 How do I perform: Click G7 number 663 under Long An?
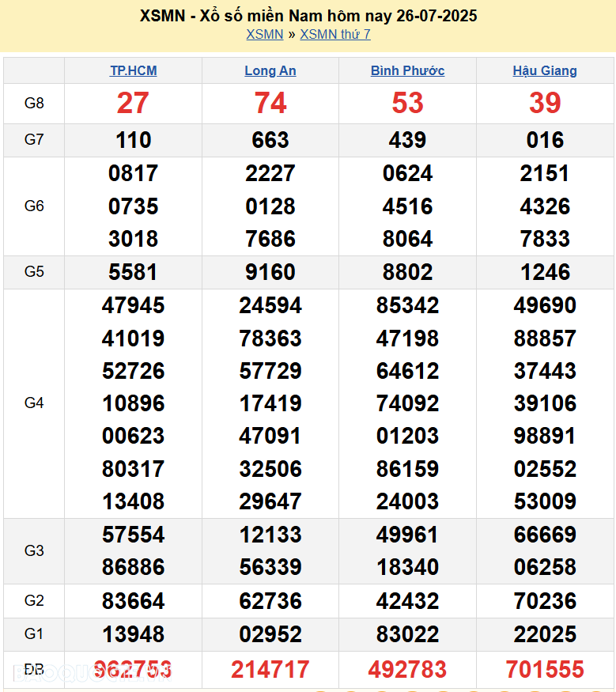pos(270,140)
